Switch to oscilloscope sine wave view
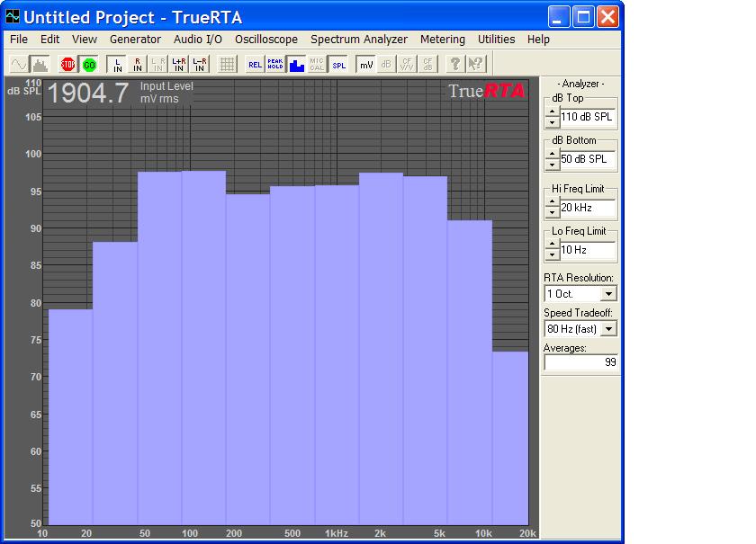 pos(19,64)
